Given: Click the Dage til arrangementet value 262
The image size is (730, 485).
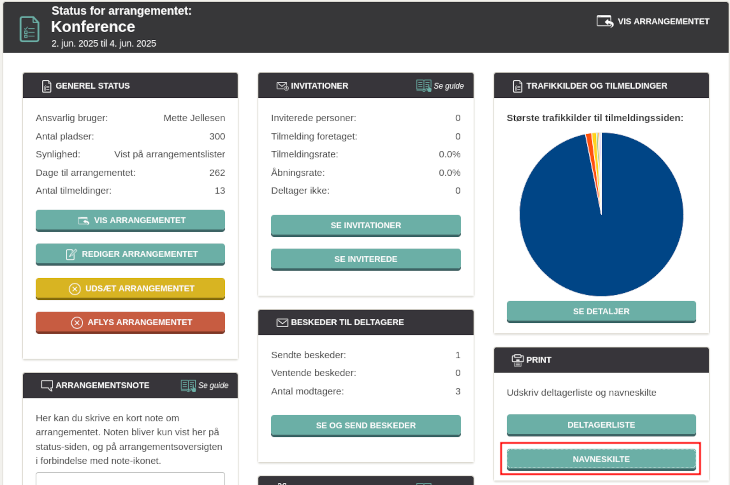Looking at the screenshot, I should click(217, 173).
